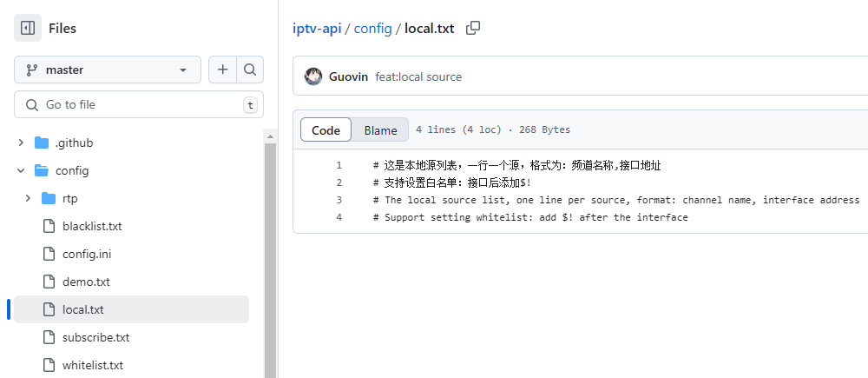Screen dimensions: 868x378
Task: Open the feat:local source commit link
Action: click(x=418, y=76)
